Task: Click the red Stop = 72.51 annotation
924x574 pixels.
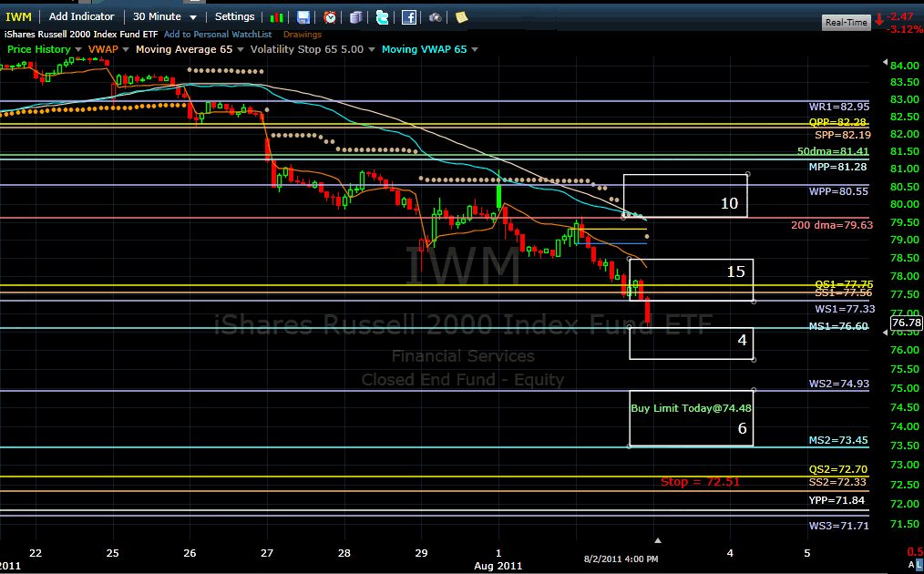Action: click(x=700, y=482)
